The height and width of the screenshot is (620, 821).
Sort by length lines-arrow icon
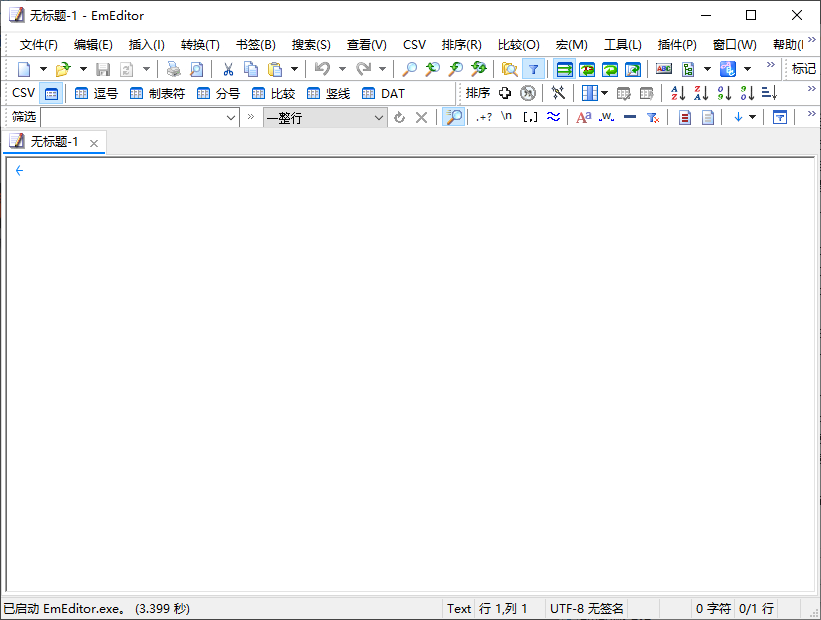pos(770,93)
